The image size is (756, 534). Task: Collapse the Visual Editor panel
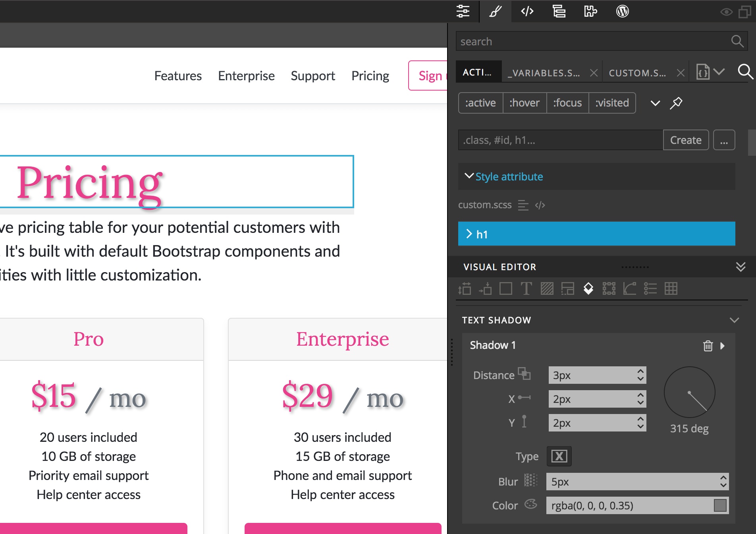point(741,267)
